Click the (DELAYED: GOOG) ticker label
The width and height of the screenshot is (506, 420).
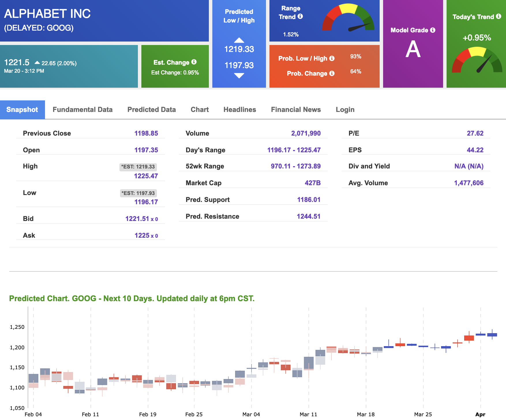[39, 28]
